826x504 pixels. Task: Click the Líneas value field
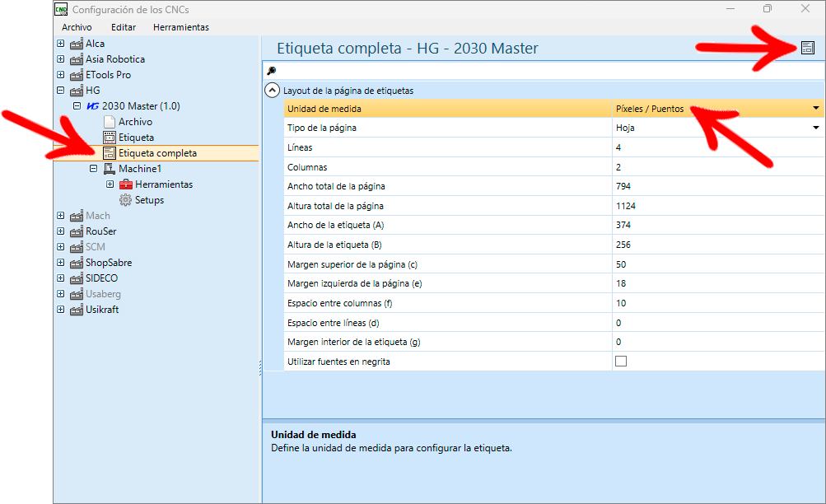(x=718, y=147)
